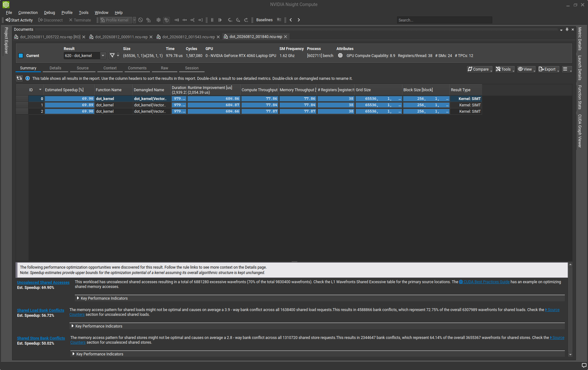Viewport: 588px width, 370px height.
Task: Pin the Documents panel with pushpin icon
Action: coord(567,29)
